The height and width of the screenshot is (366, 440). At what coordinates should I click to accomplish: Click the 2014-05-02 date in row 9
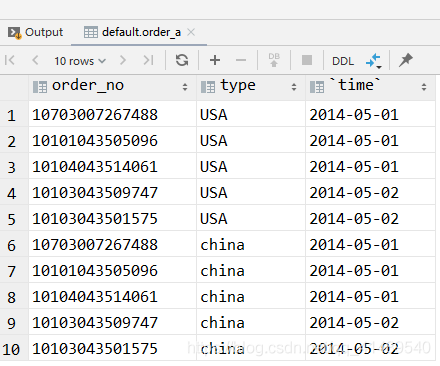coord(370,322)
